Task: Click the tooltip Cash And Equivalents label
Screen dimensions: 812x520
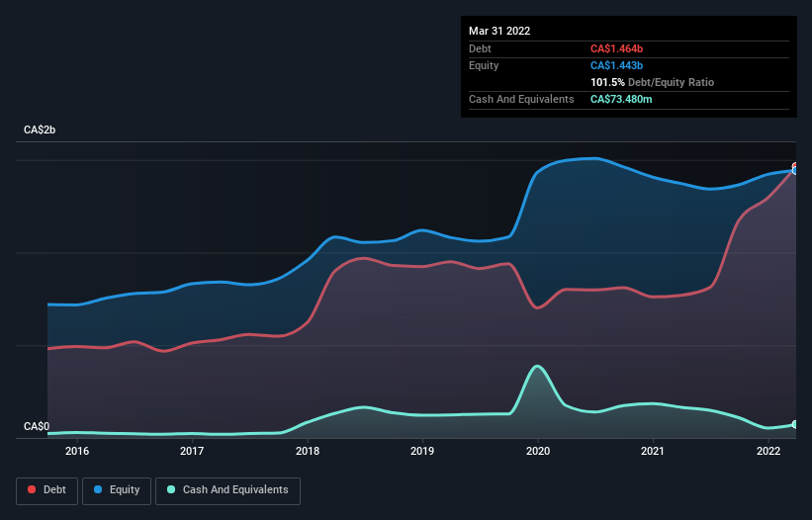Action: [521, 99]
